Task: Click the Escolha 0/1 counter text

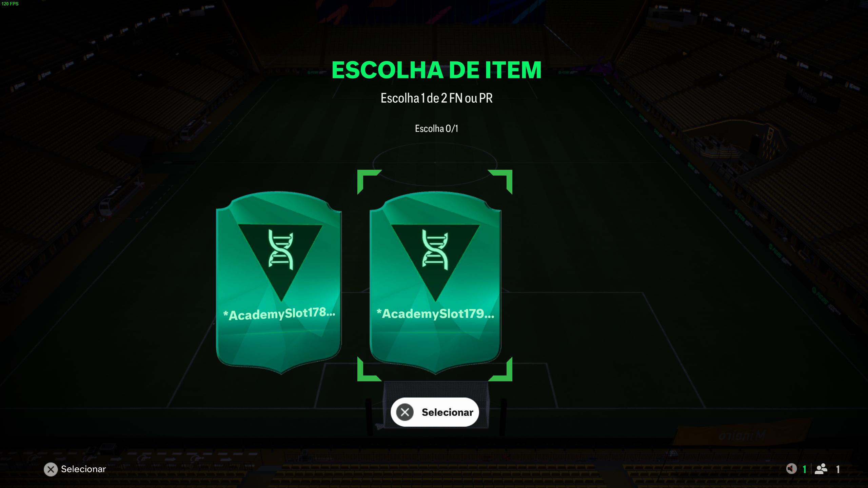Action: (436, 129)
